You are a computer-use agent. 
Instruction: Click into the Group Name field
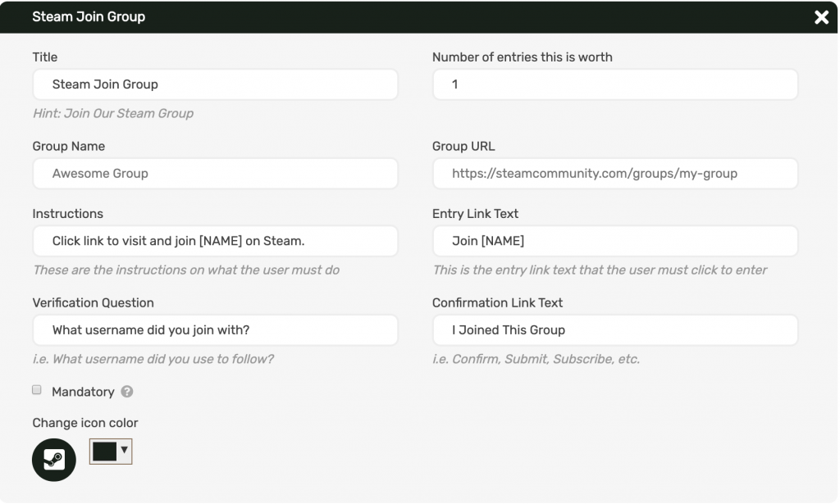[216, 174]
